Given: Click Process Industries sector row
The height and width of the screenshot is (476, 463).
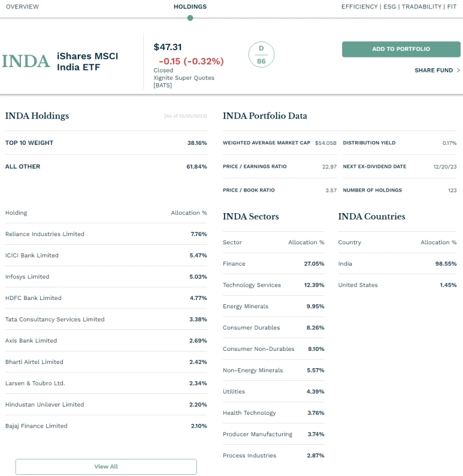Looking at the screenshot, I should (274, 456).
